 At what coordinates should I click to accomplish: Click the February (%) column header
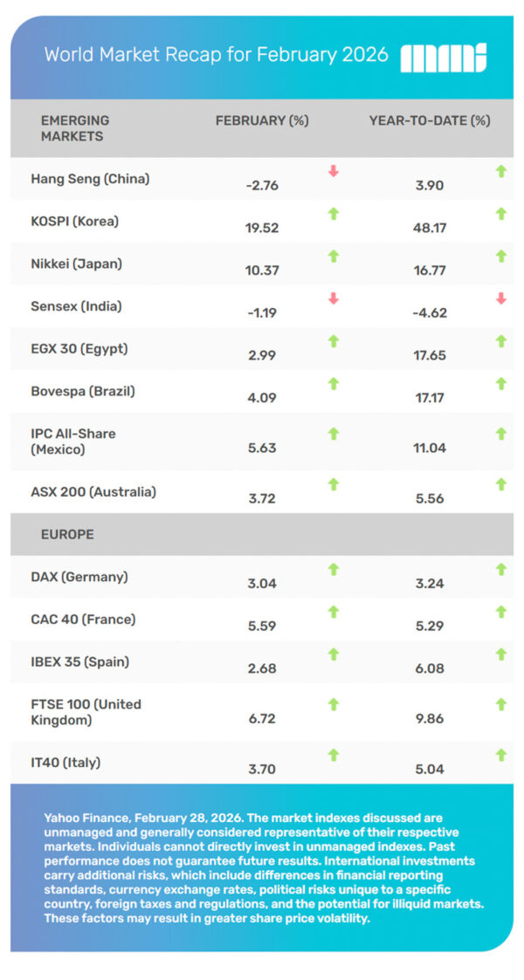tap(262, 121)
